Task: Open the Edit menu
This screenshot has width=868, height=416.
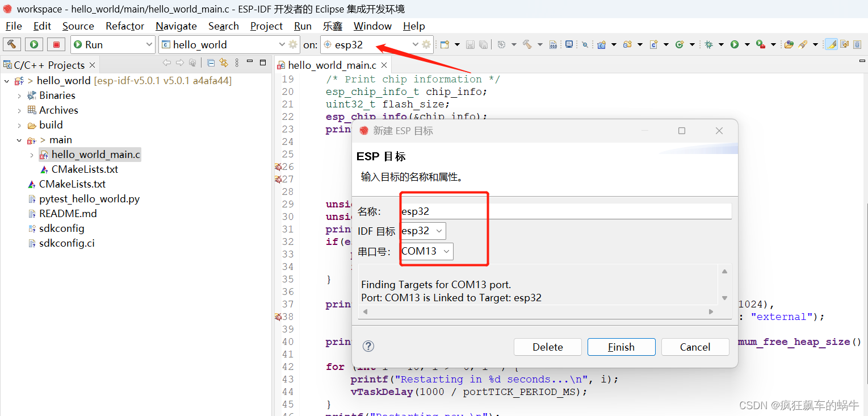Action: click(x=42, y=26)
